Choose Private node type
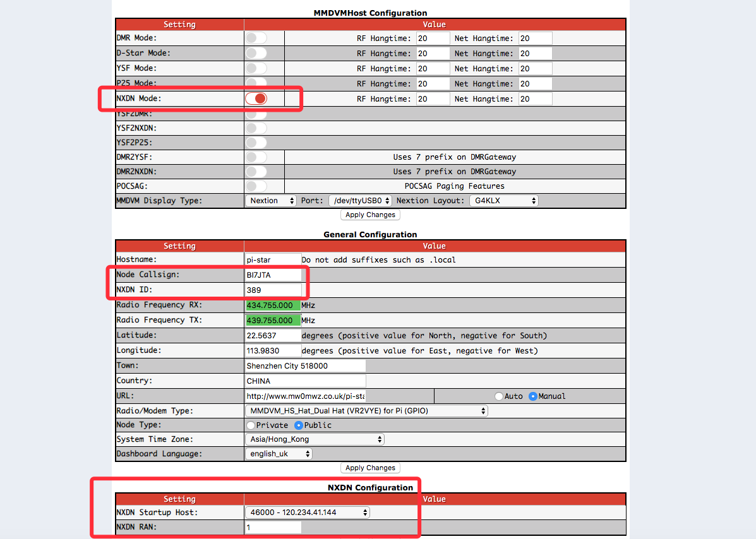The height and width of the screenshot is (539, 756). [x=251, y=425]
